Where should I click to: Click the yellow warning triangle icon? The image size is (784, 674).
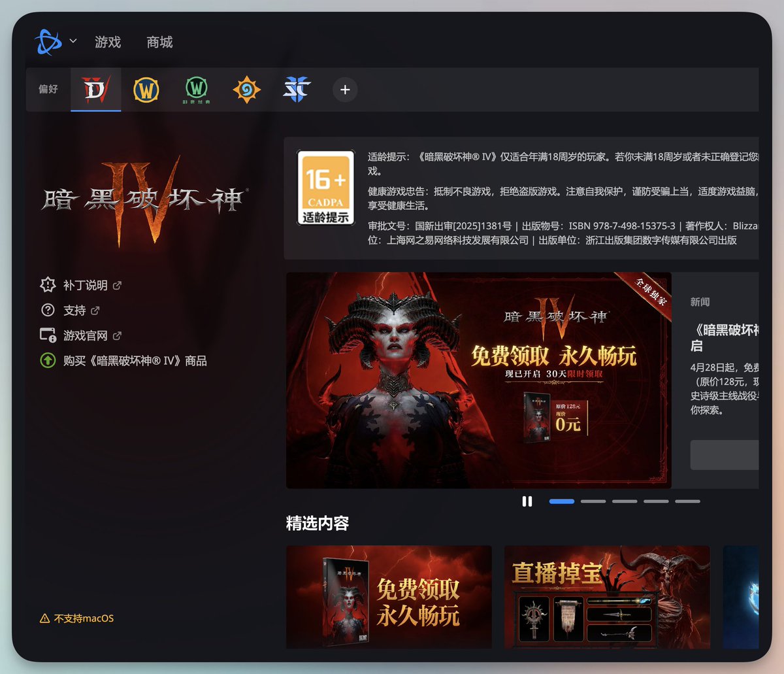pos(44,618)
